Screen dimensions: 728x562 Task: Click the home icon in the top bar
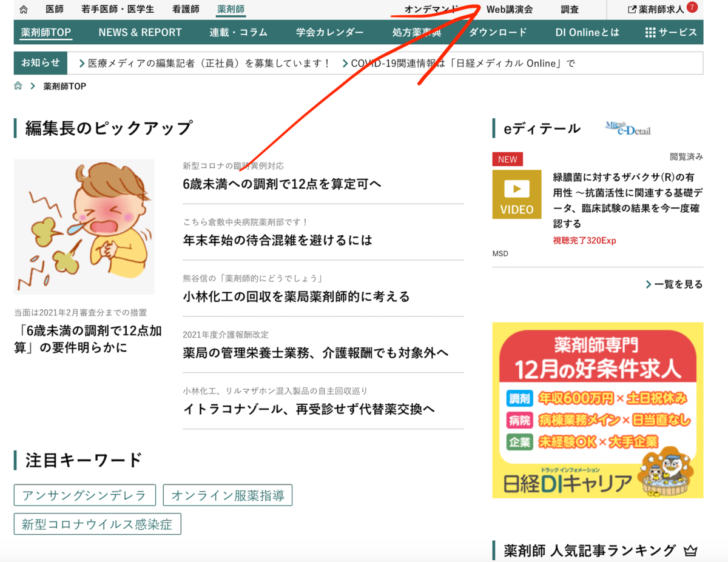[x=24, y=10]
